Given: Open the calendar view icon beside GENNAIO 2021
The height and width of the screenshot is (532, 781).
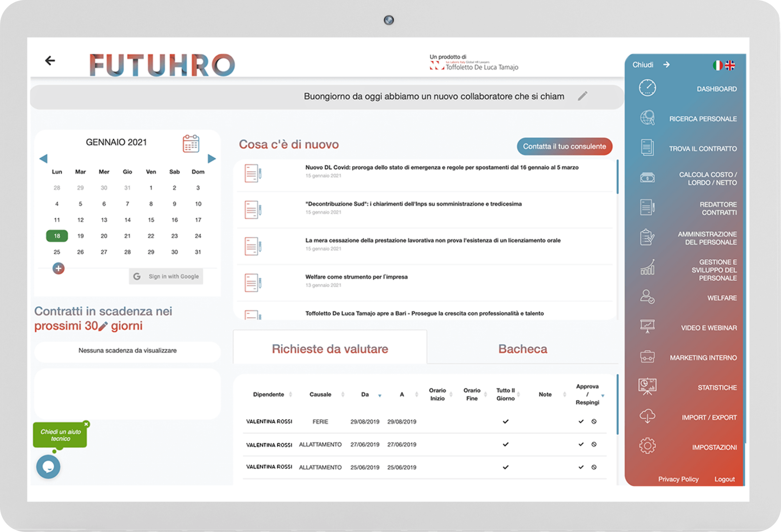Looking at the screenshot, I should 191,143.
